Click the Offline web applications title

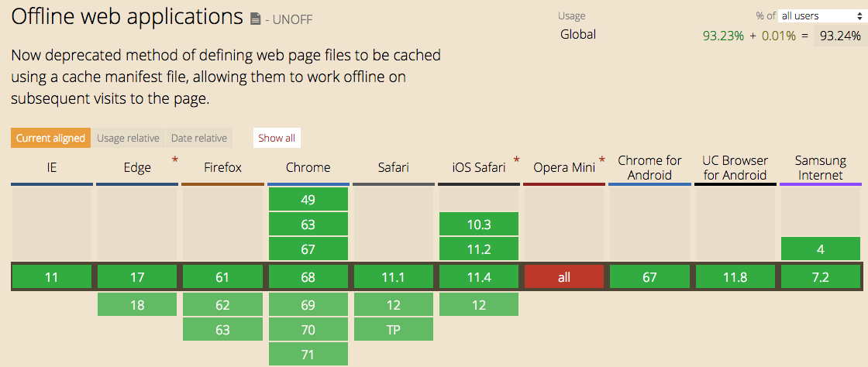pos(127,17)
